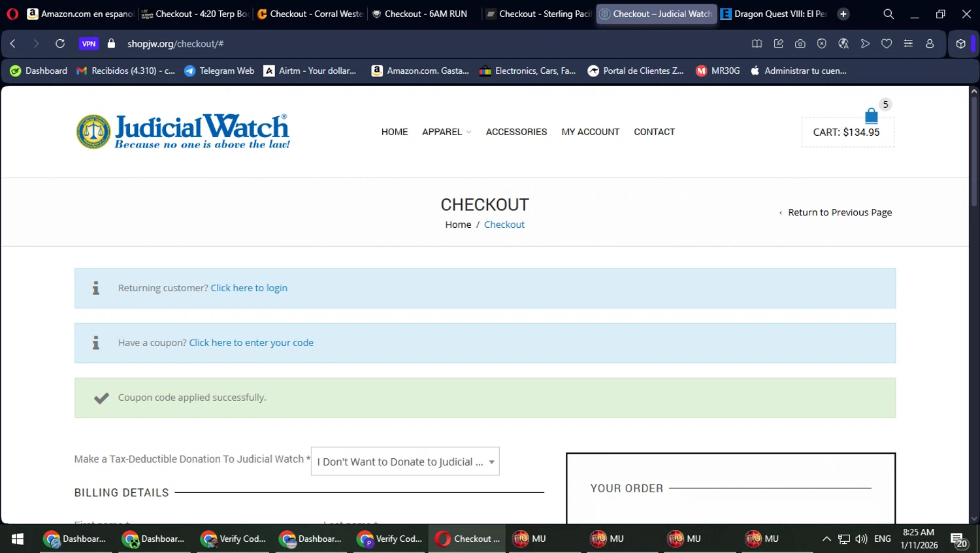Open the Opera menu icon
This screenshot has width=980, height=553.
(12, 14)
